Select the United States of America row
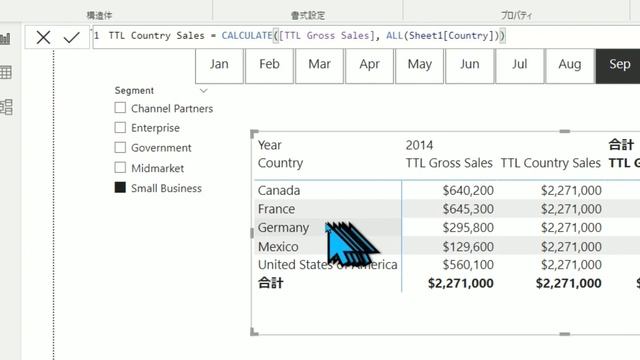 [327, 264]
